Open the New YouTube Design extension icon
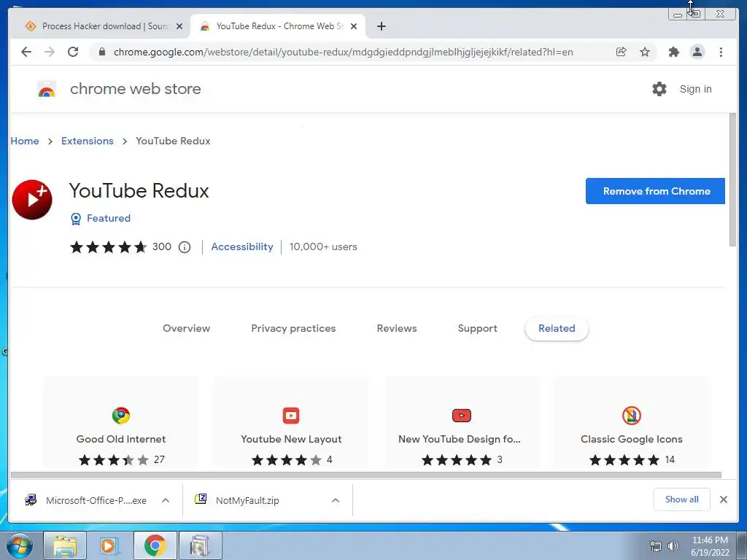The image size is (747, 560). (x=461, y=415)
